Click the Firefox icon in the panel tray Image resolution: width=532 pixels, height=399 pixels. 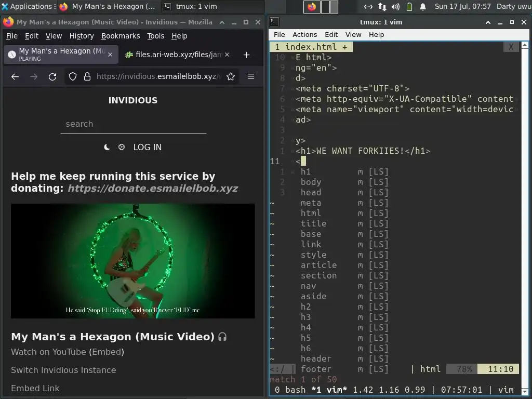(x=312, y=6)
